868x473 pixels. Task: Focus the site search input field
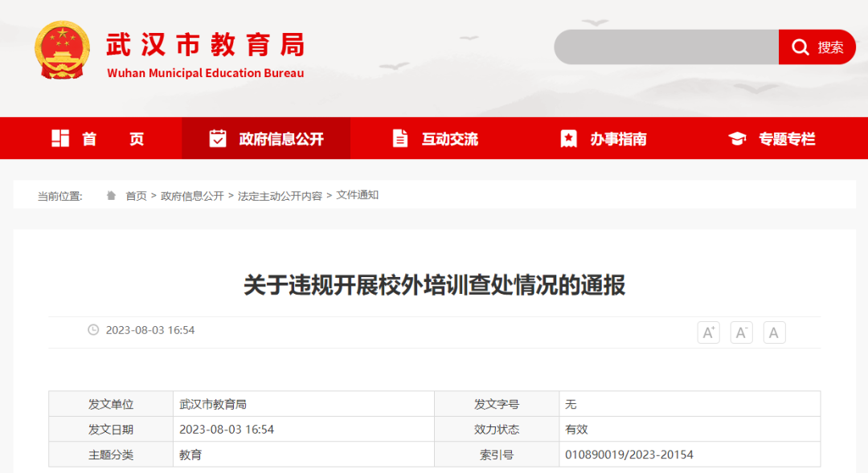tap(666, 47)
